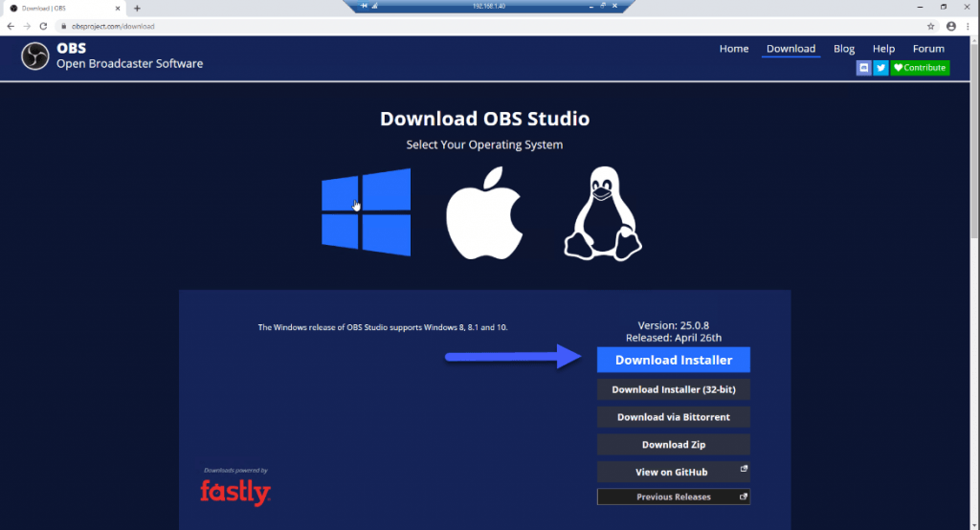
Task: Click the pin icon on remote session bar
Action: click(x=364, y=6)
